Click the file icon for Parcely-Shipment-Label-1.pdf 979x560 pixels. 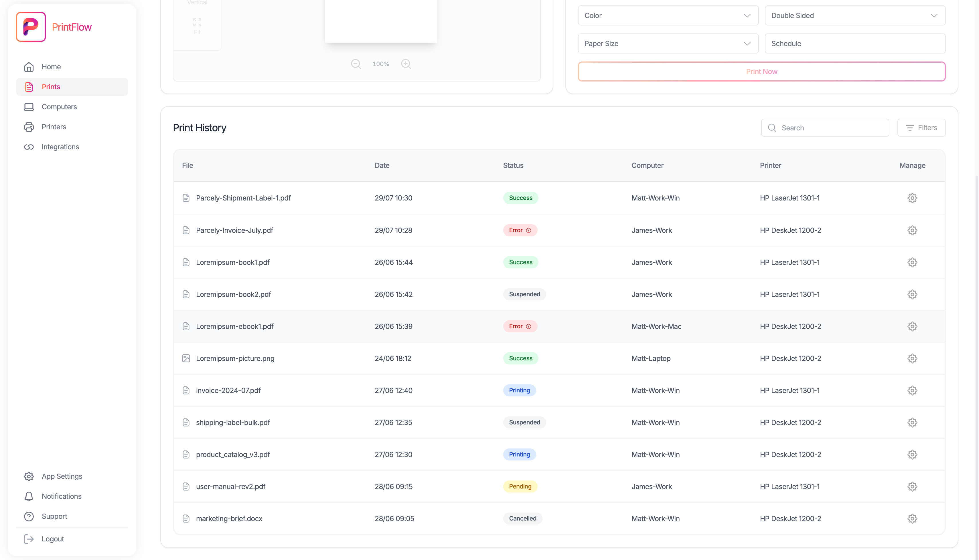coord(186,198)
